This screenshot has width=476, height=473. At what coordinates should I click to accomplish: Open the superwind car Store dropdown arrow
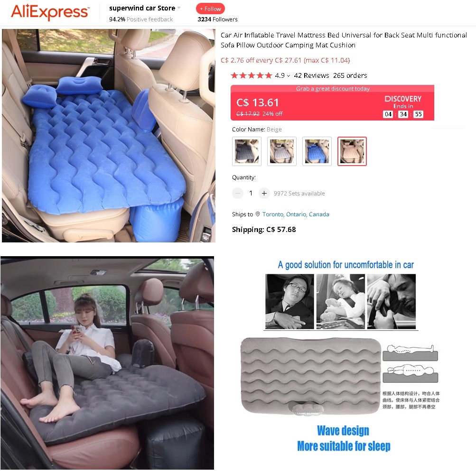point(179,8)
